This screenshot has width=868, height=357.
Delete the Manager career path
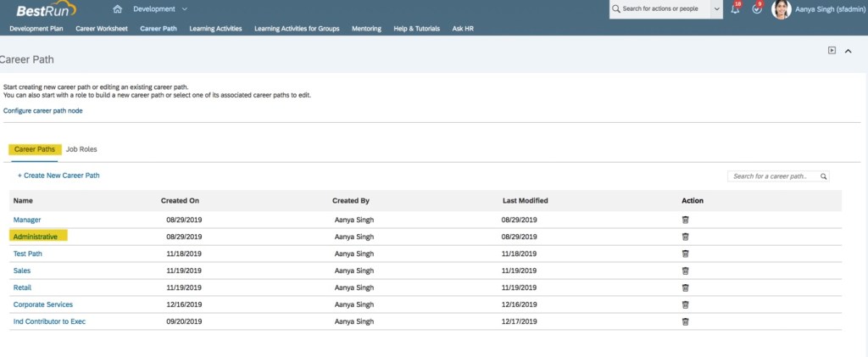pos(685,220)
